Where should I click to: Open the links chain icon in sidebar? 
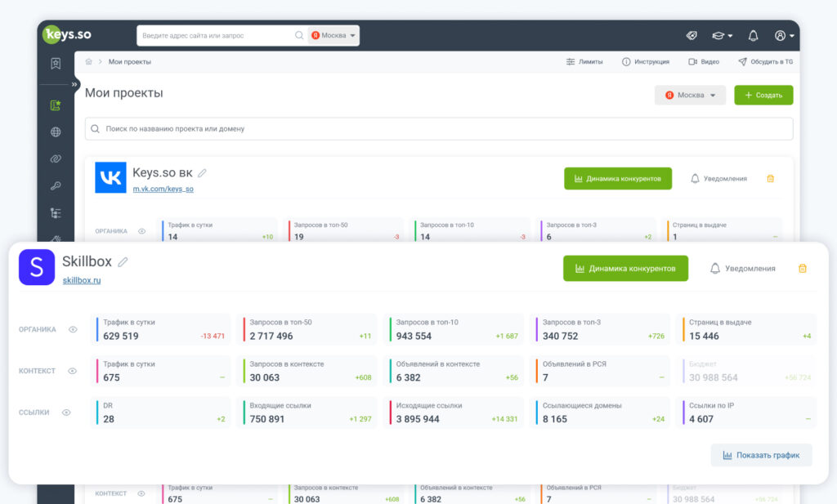tap(56, 159)
